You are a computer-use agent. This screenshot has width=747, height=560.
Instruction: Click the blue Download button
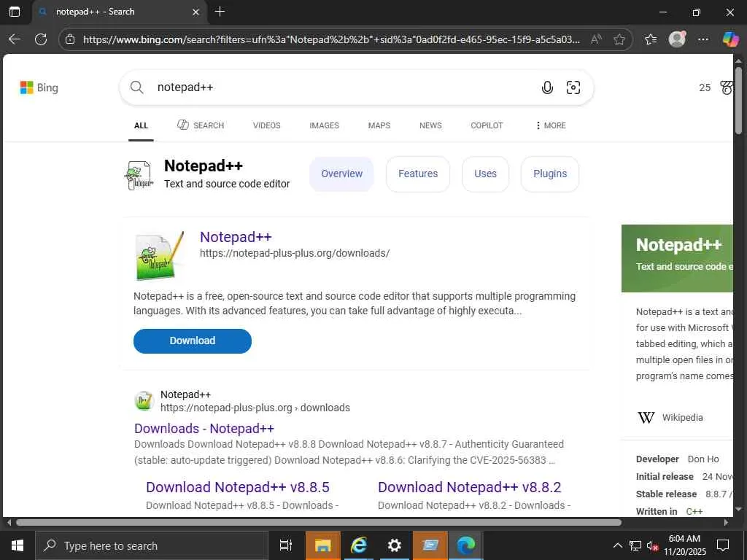(x=193, y=341)
